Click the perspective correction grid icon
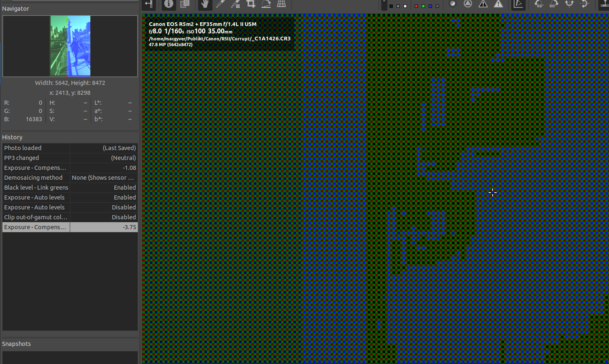Image resolution: width=609 pixels, height=364 pixels. pyautogui.click(x=281, y=5)
